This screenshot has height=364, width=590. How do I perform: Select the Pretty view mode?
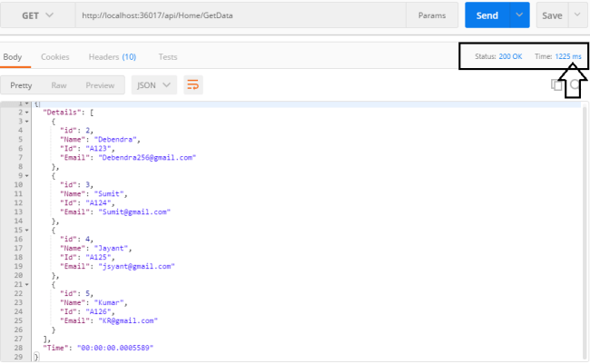click(21, 85)
